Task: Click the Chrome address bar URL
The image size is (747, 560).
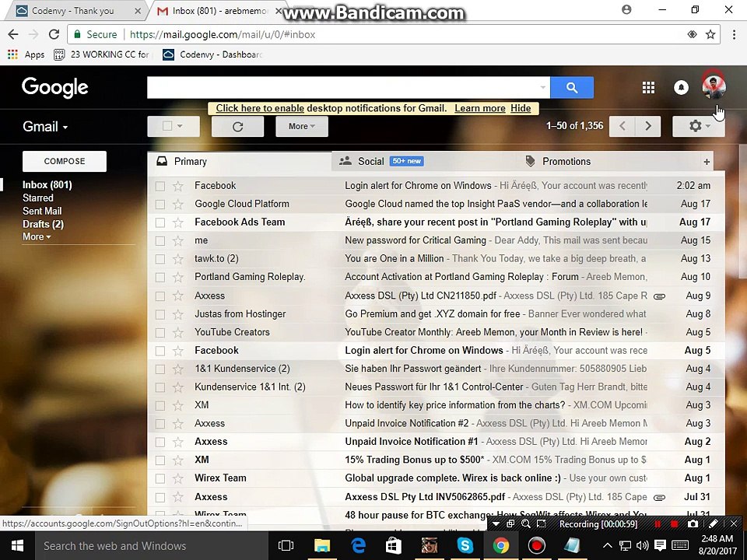Action: [223, 34]
